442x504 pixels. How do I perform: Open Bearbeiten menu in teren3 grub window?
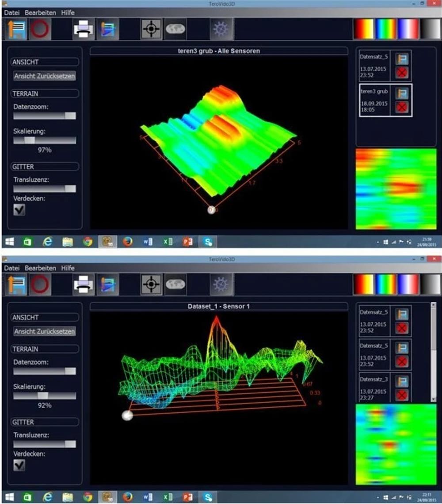pos(40,13)
